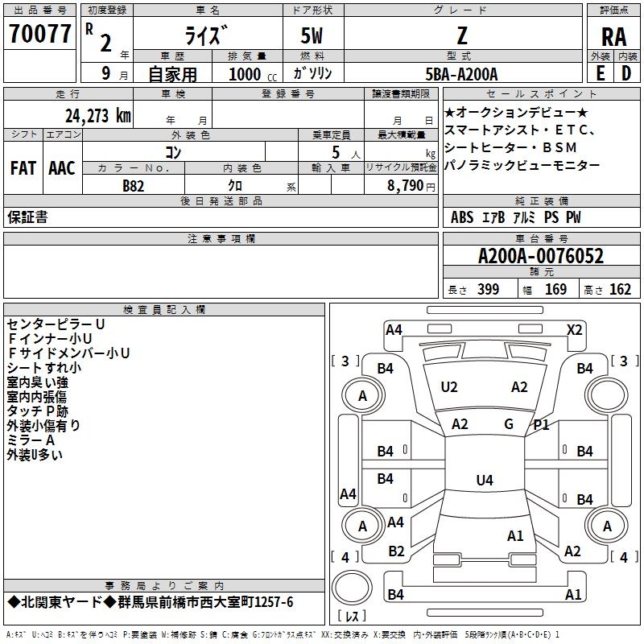This screenshot has height=644, width=644.
Task: Select the exterior color "コン"
Action: (x=173, y=152)
